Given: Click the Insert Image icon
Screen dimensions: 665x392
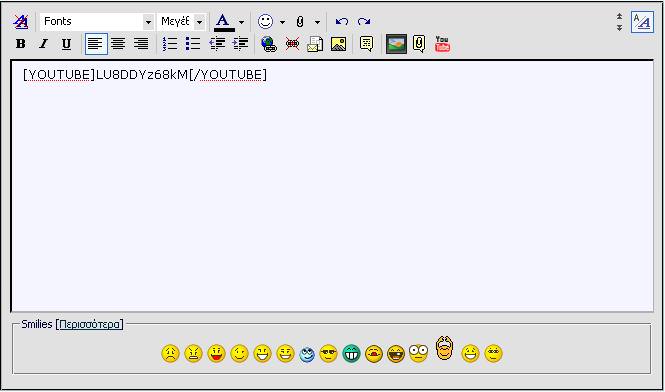Looking at the screenshot, I should [338, 44].
